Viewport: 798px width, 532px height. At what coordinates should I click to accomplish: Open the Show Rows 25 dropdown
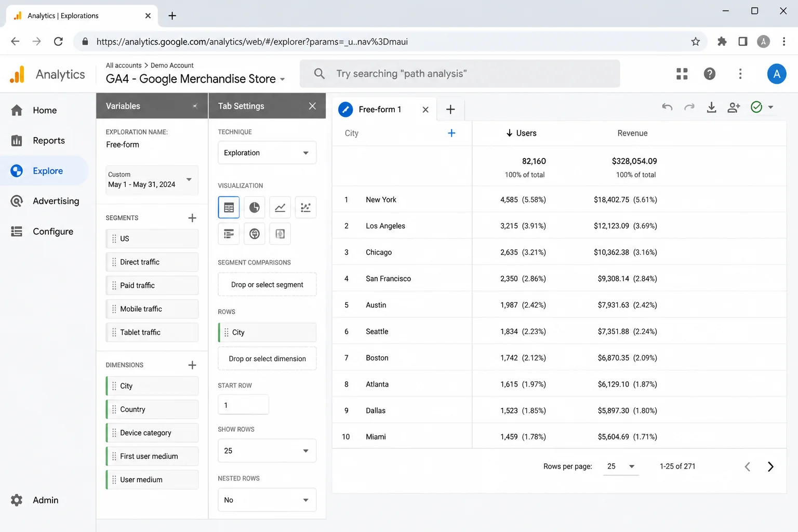267,450
